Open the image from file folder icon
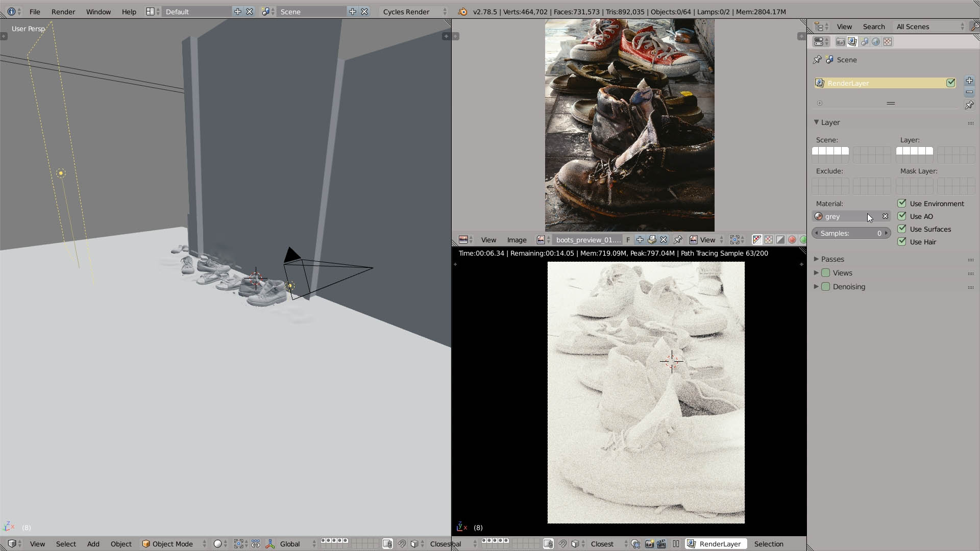Viewport: 980px width, 551px height. pos(652,240)
